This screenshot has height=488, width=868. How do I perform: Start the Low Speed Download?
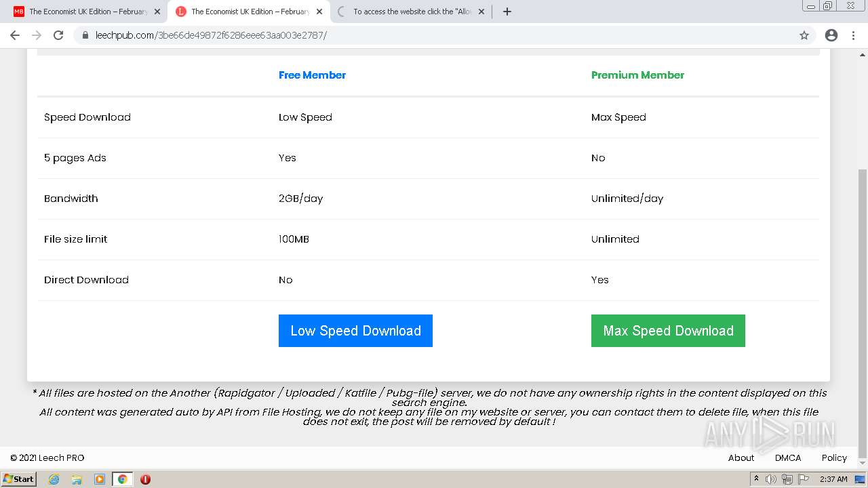tap(355, 331)
